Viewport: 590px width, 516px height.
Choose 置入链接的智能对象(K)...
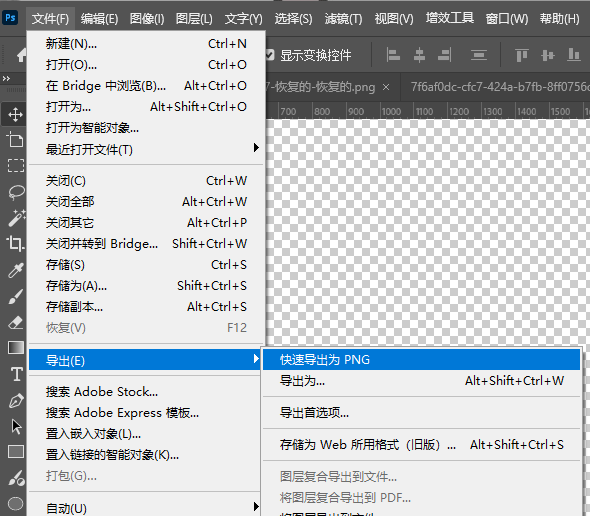point(144,455)
